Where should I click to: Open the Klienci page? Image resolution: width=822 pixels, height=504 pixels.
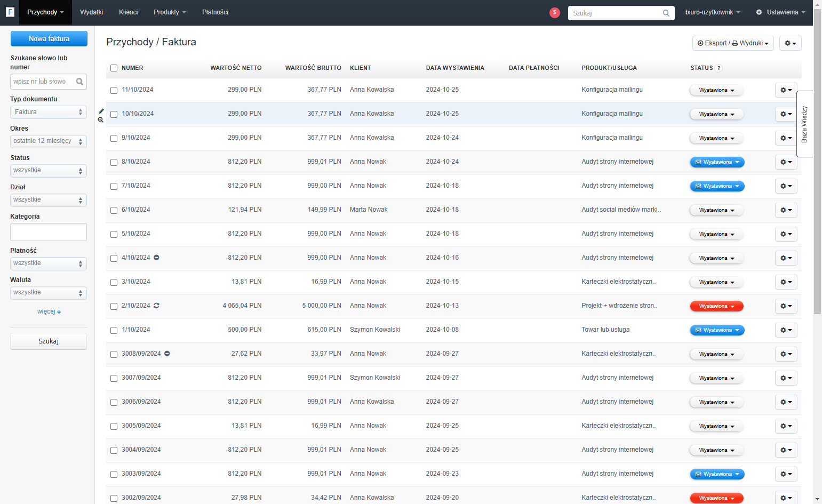129,12
